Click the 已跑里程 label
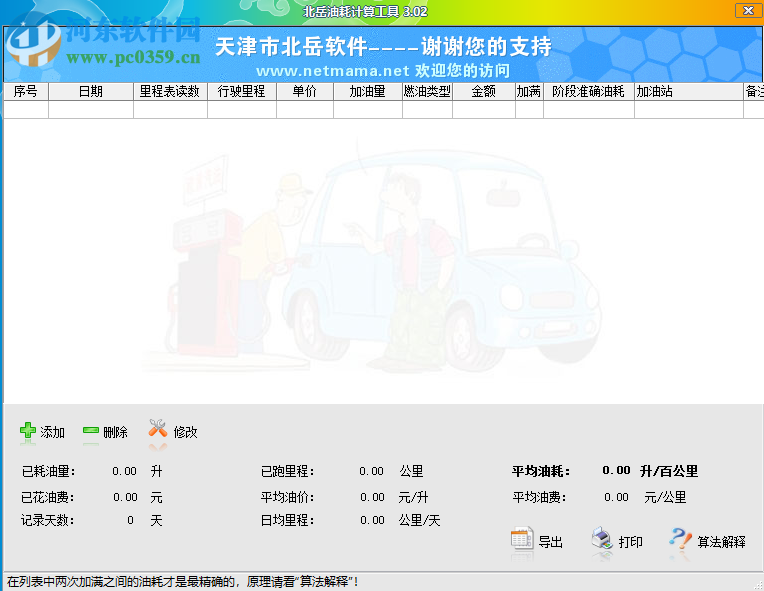Screen dimensions: 764x591 tap(287, 472)
